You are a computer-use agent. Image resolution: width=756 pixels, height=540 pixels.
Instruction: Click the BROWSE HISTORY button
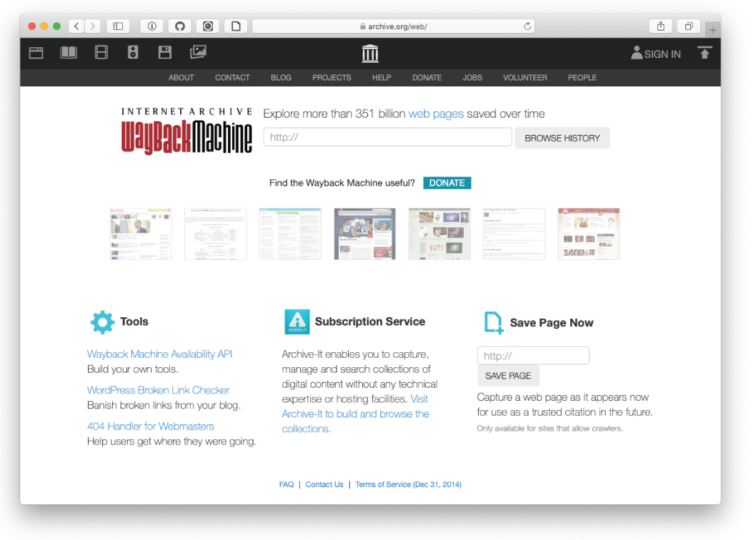562,137
